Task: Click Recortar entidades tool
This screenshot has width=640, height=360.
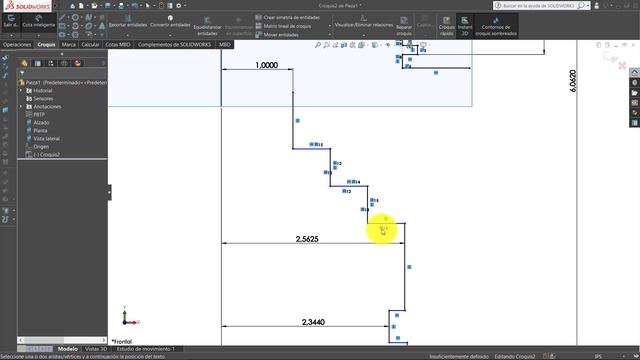Action: [128, 21]
